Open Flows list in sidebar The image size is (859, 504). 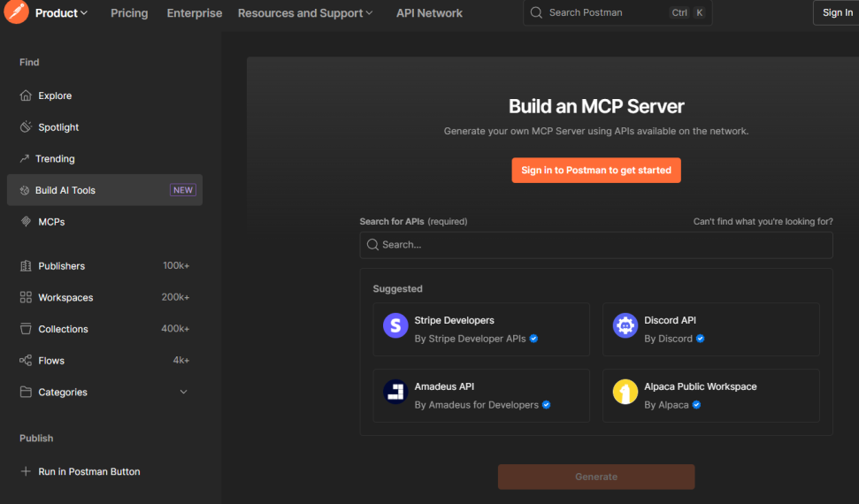coord(104,361)
